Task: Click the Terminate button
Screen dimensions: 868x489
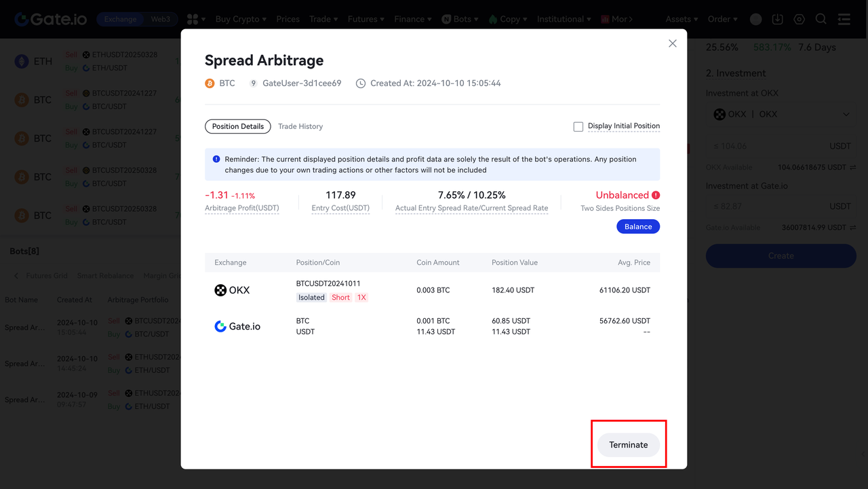Action: [x=628, y=445]
